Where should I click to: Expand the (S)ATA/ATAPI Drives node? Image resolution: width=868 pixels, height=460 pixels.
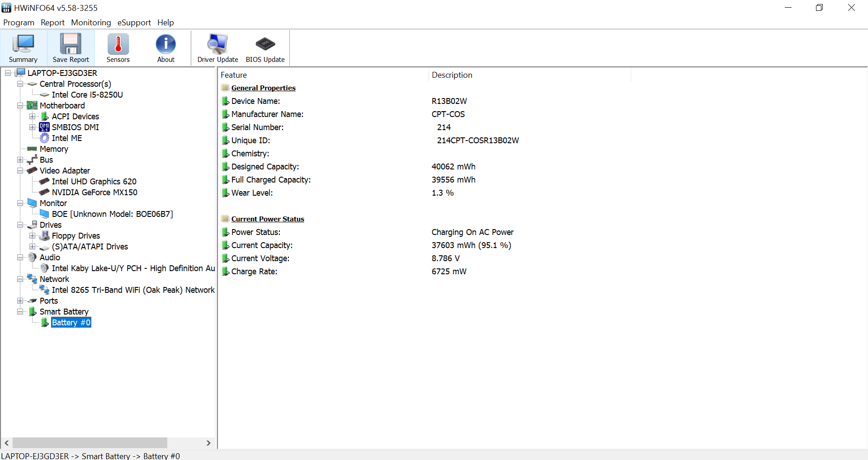tap(32, 246)
